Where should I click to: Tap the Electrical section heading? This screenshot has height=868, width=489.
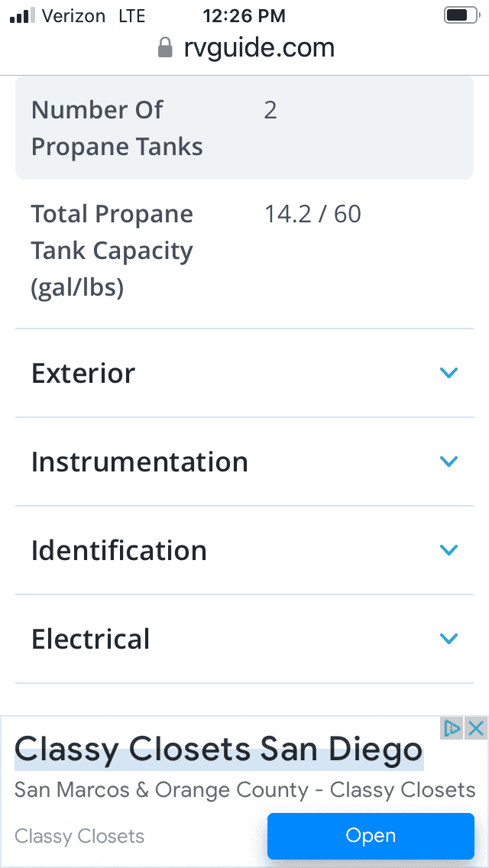(x=91, y=639)
